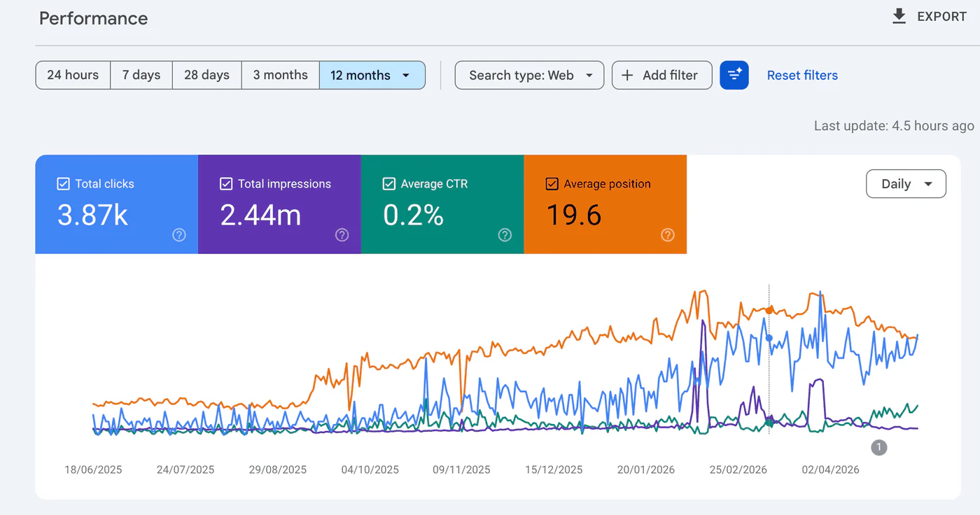Click the 3.87k total clicks value
The image size is (980, 515).
92,216
